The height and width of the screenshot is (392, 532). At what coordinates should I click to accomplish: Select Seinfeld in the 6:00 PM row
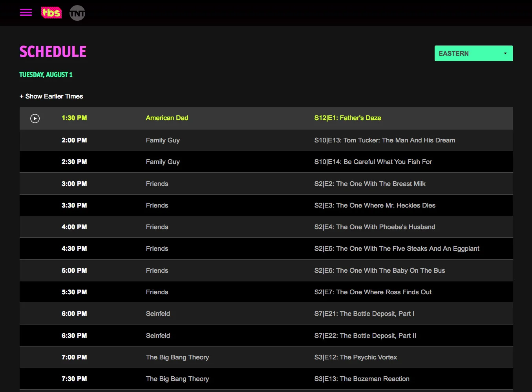158,314
